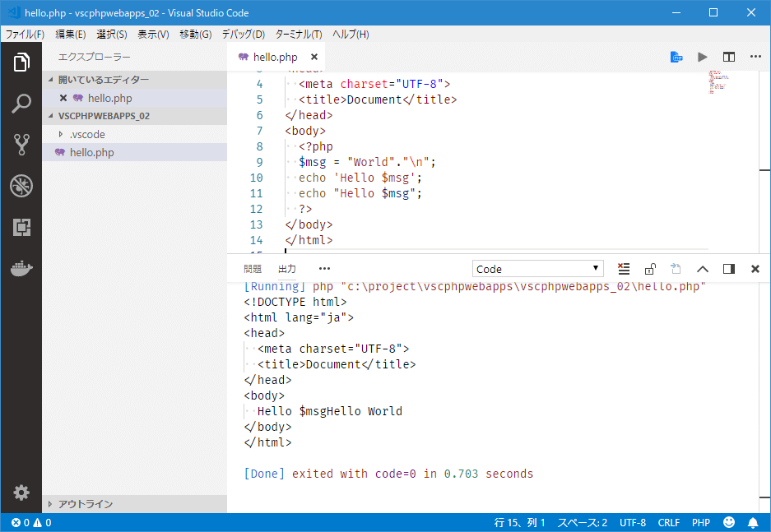771x532 pixels.
Task: Open the Search view in the activity bar
Action: tap(21, 104)
